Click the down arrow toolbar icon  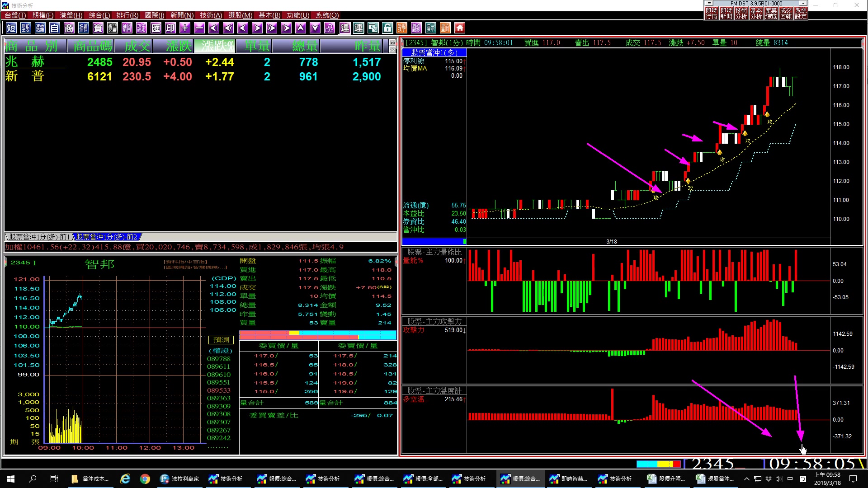pos(315,28)
